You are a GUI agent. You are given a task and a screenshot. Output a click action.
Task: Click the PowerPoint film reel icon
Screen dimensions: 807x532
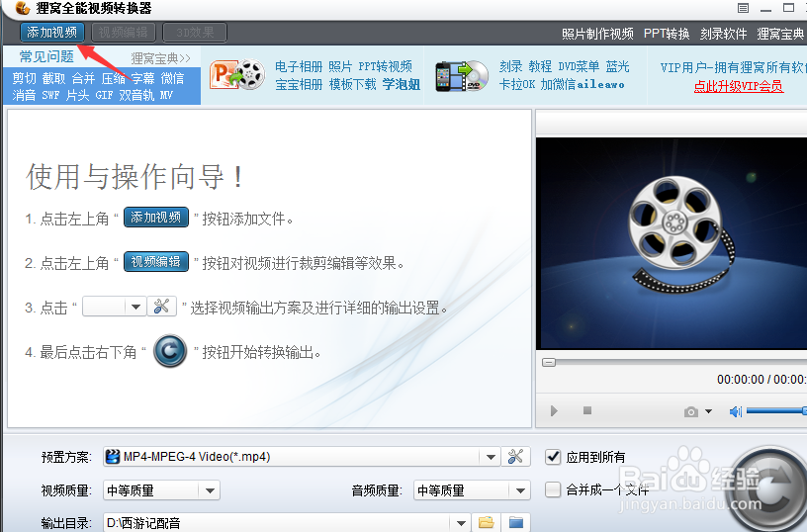(x=237, y=75)
